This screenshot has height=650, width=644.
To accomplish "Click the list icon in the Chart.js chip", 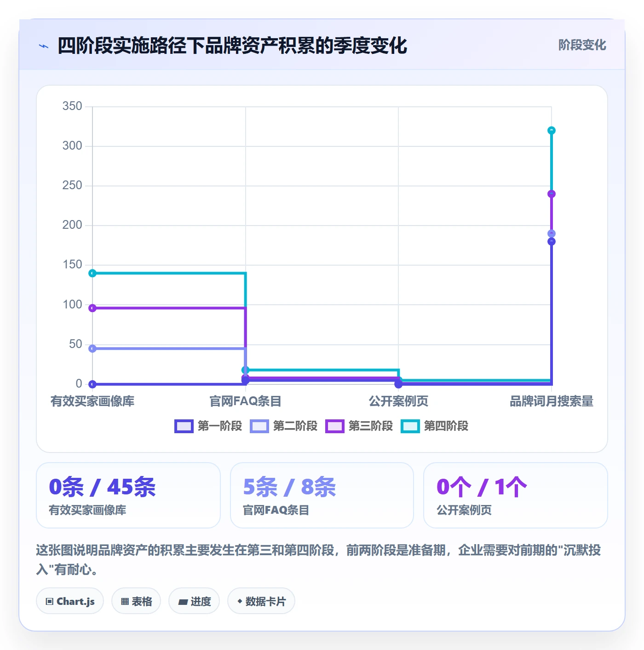I will (x=50, y=601).
